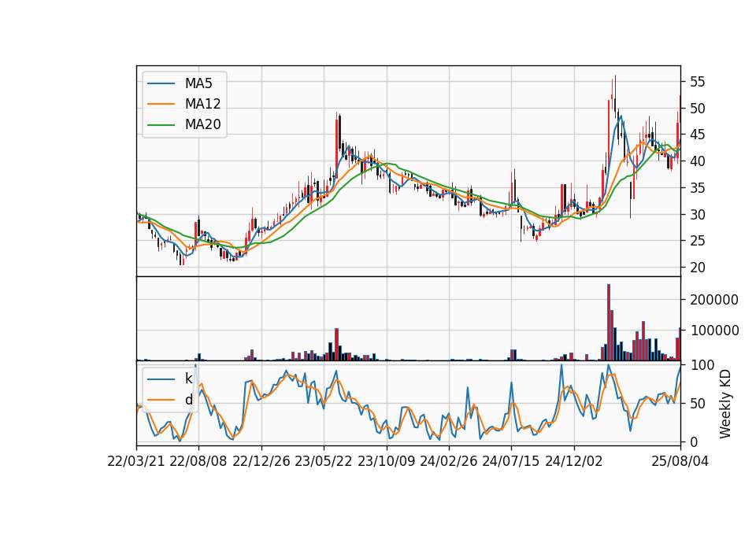Viewport: 756px width, 543px height.
Task: Select price axis tick 55
Action: click(697, 82)
